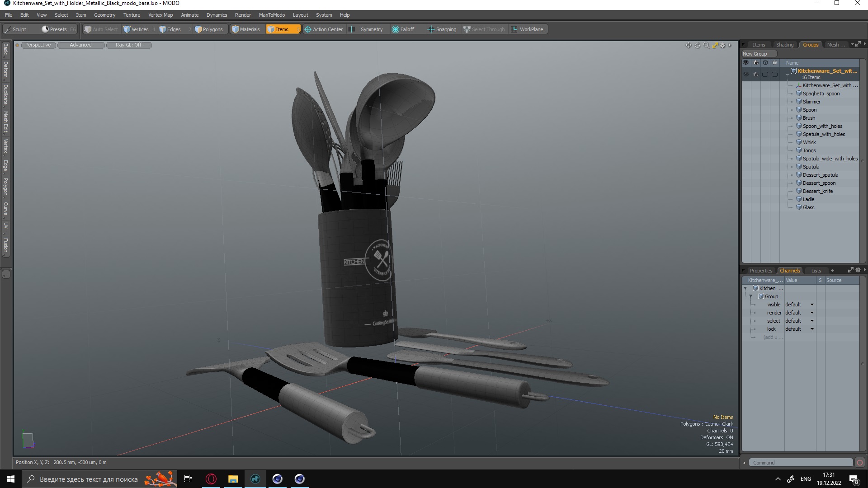This screenshot has width=868, height=488.
Task: Maximize the Groups panel with arrows icon
Action: pyautogui.click(x=858, y=44)
